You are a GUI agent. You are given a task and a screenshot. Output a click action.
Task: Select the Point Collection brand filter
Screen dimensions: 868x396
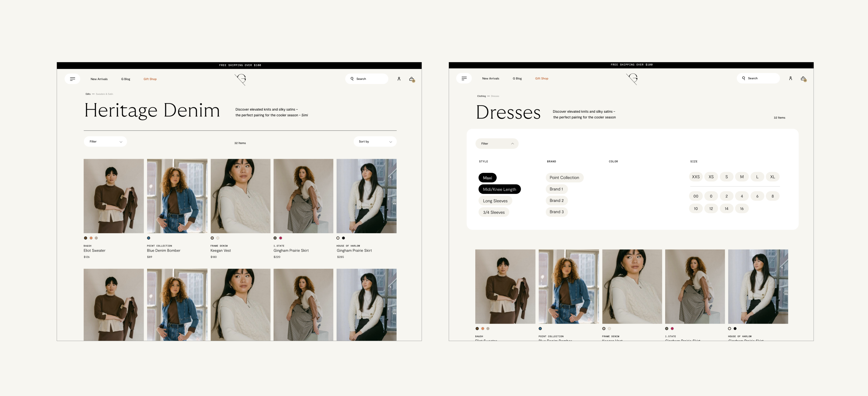564,178
